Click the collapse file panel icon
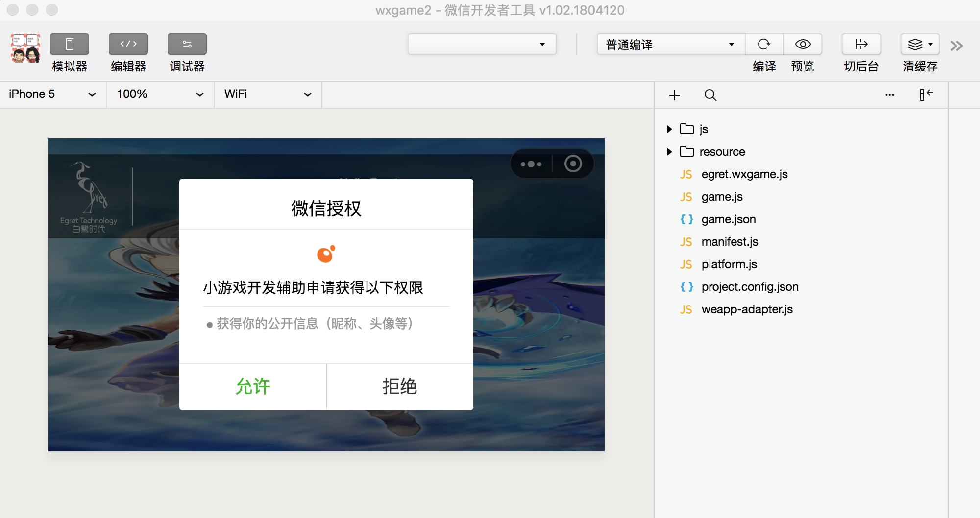The width and height of the screenshot is (980, 518). click(926, 94)
